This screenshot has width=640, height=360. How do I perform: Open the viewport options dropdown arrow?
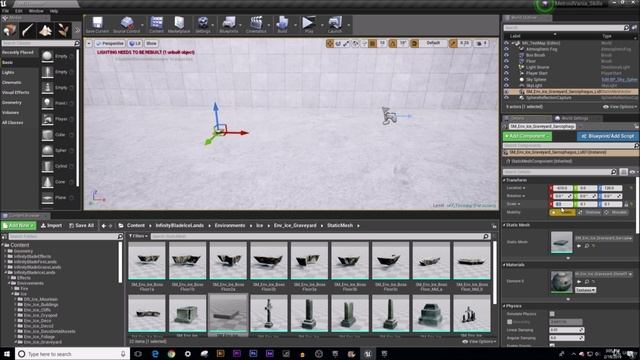(89, 43)
